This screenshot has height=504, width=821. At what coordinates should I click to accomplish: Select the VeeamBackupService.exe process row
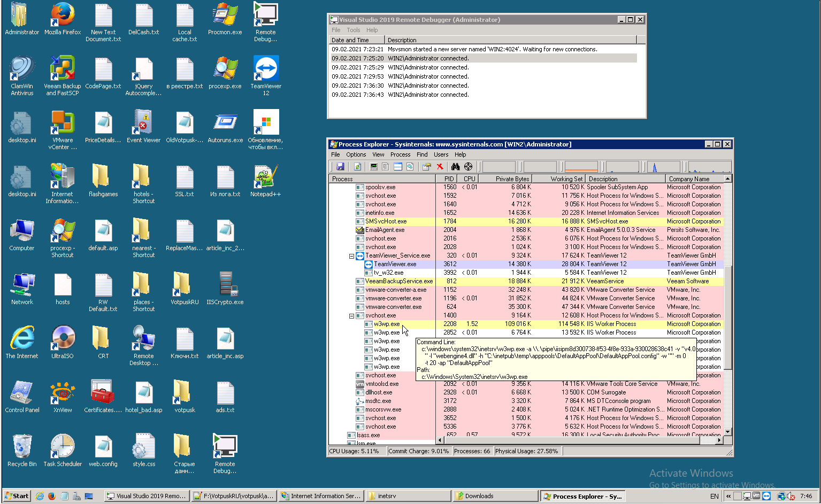pyautogui.click(x=526, y=281)
